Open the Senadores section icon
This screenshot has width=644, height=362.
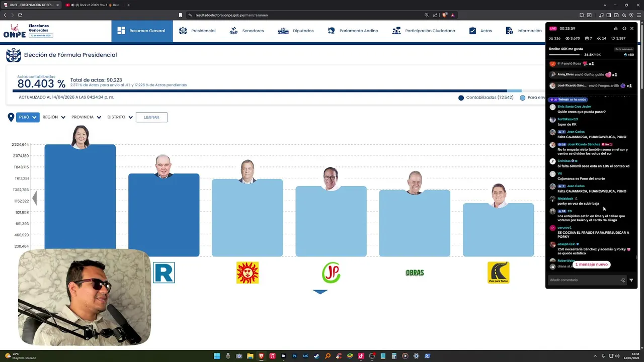coord(233,31)
